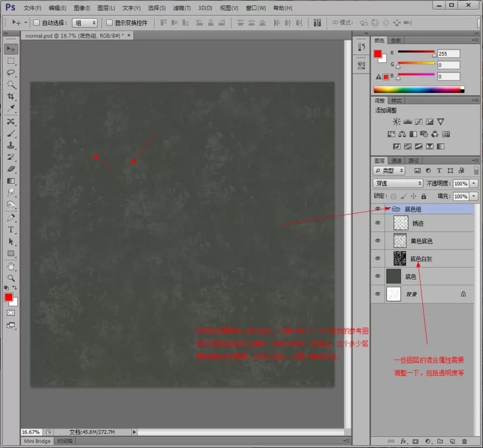This screenshot has width=483, height=448.
Task: Open the 时间轴 panel tab
Action: 65,441
